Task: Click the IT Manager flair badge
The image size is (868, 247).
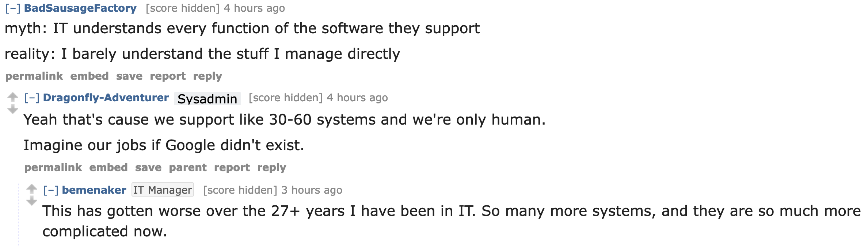Action: tap(163, 190)
